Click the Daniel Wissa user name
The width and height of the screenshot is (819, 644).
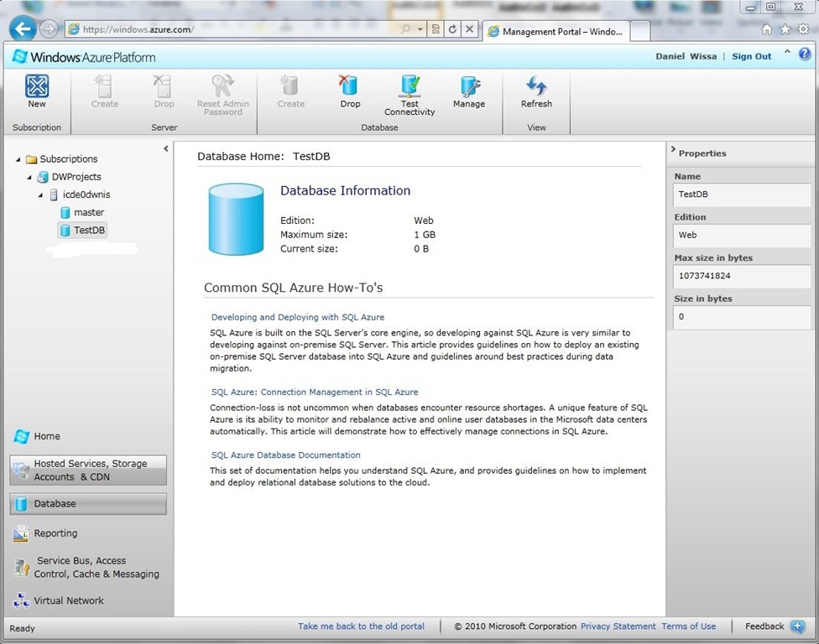point(686,56)
